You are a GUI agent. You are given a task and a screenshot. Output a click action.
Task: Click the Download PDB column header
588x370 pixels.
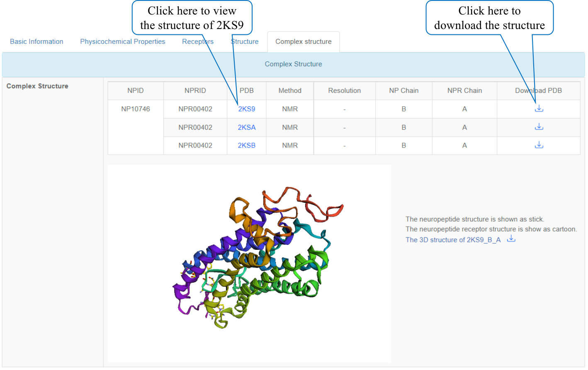coord(538,91)
